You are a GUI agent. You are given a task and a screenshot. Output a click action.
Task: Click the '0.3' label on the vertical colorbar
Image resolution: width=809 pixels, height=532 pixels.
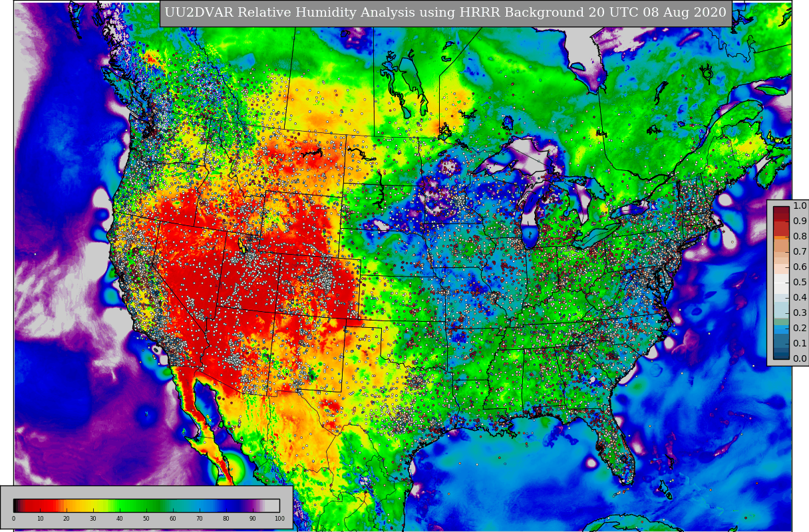pyautogui.click(x=800, y=313)
